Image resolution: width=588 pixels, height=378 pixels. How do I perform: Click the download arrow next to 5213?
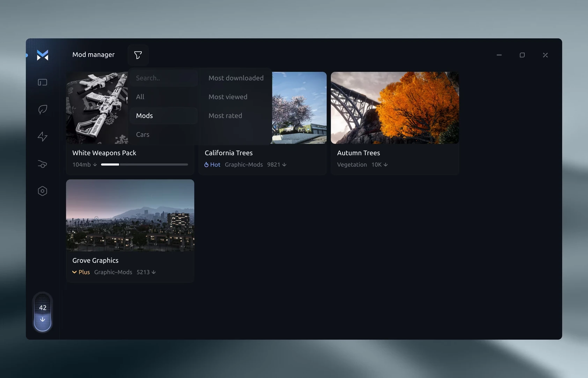tap(154, 272)
